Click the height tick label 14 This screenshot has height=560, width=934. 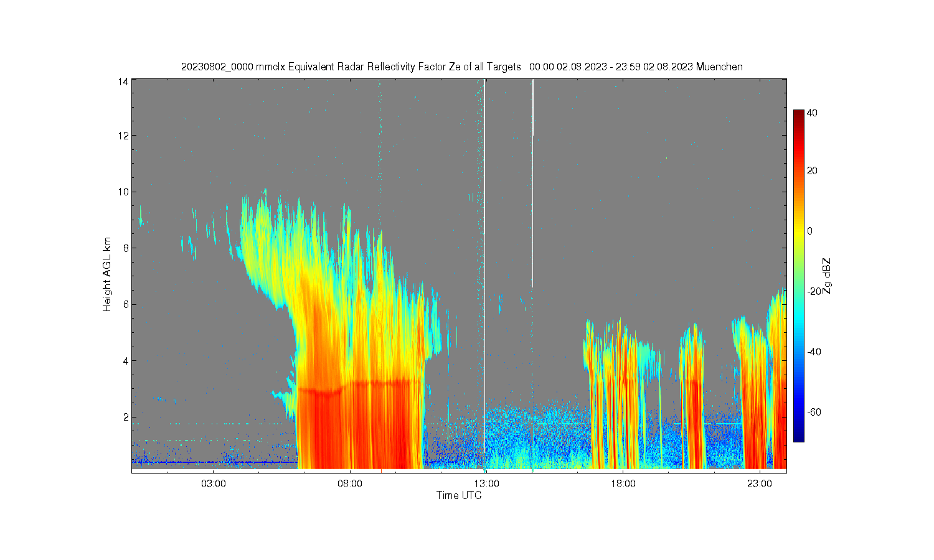pyautogui.click(x=124, y=81)
